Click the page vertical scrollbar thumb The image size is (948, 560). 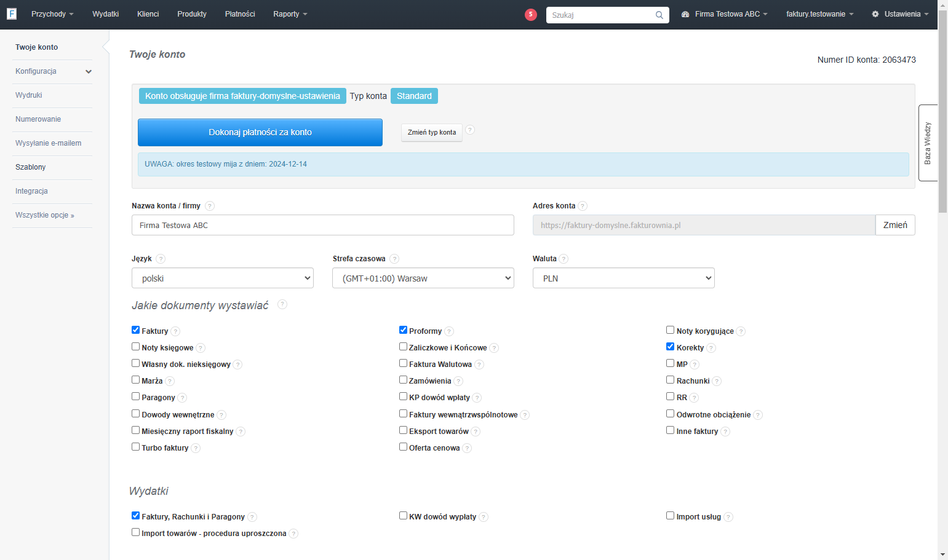(942, 112)
